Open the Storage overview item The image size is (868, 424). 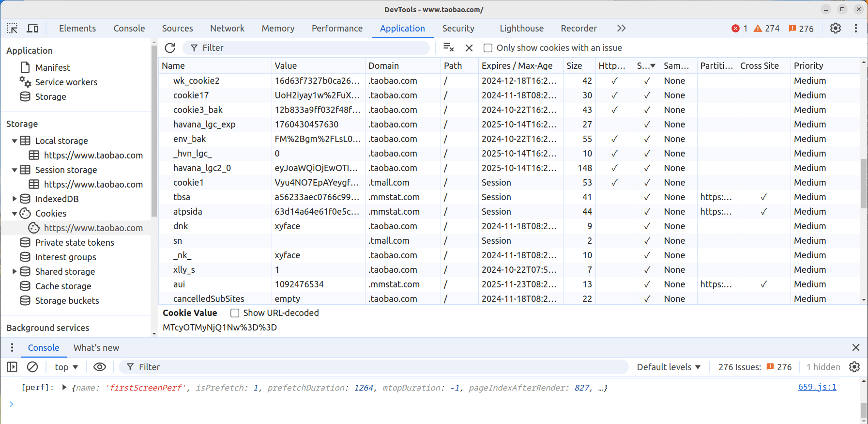50,96
